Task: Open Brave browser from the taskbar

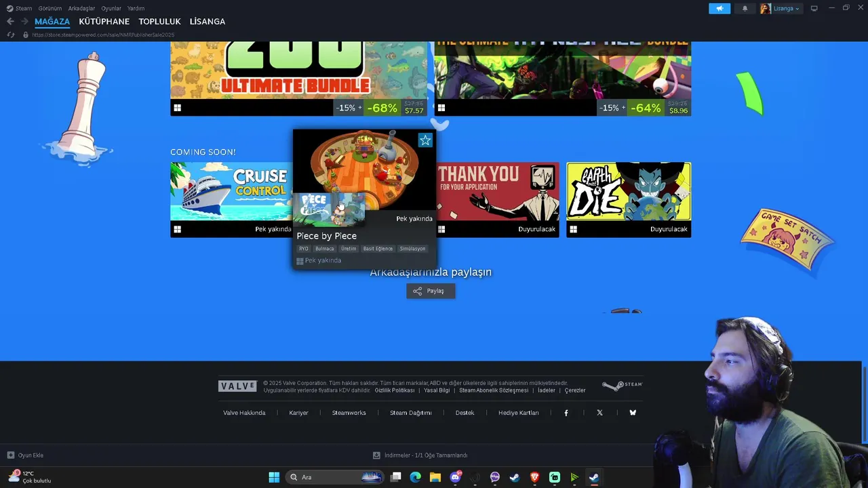Action: point(534,477)
